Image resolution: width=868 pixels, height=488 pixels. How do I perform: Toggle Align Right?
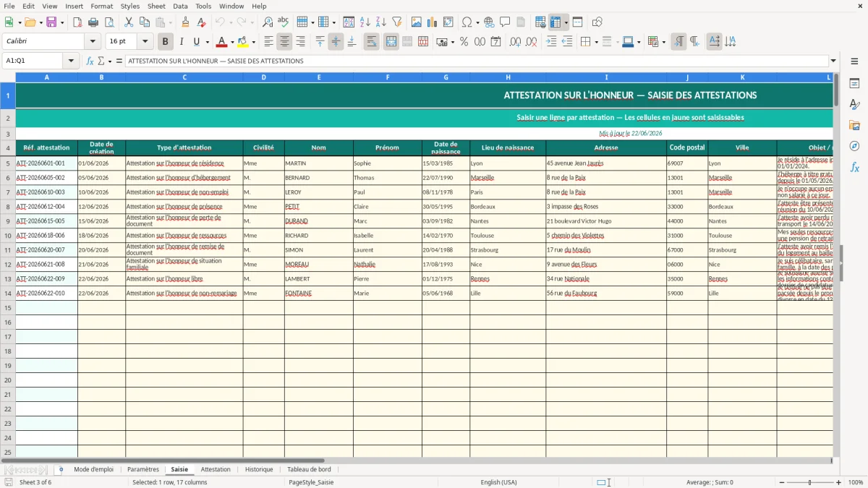point(300,42)
